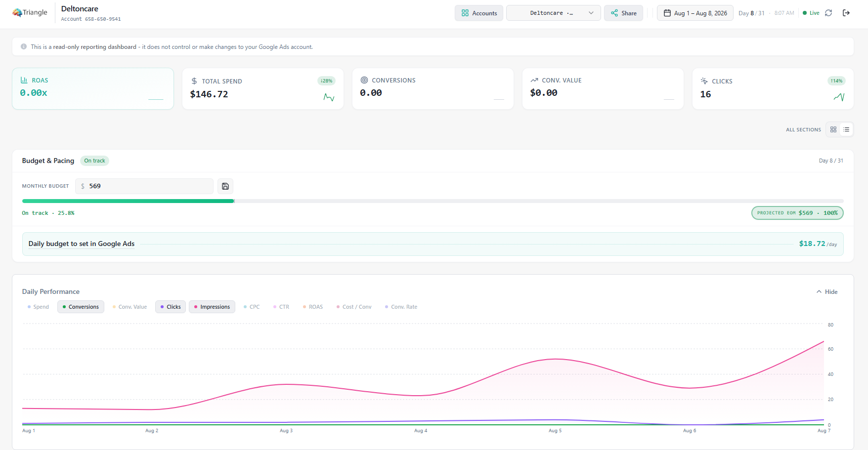Image resolution: width=868 pixels, height=450 pixels.
Task: Click the Account 658-650-9541 text
Action: [91, 19]
